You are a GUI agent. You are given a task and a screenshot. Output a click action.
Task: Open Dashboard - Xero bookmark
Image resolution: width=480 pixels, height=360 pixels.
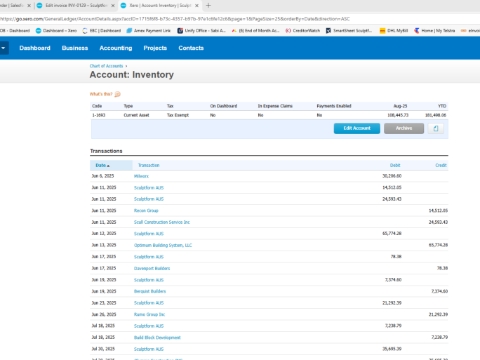coord(56,30)
